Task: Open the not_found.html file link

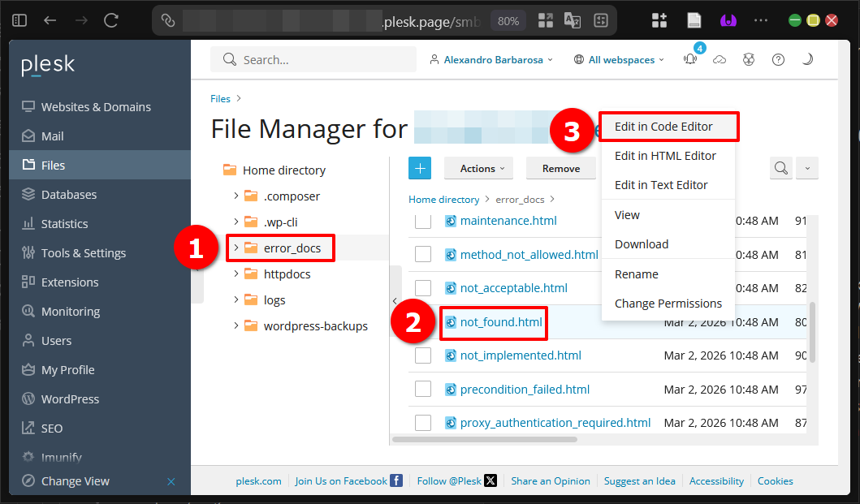Action: [x=501, y=322]
